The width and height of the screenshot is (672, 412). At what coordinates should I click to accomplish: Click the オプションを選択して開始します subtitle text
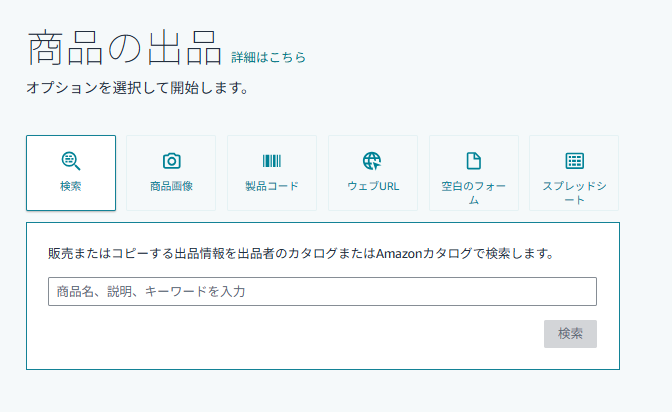137,88
